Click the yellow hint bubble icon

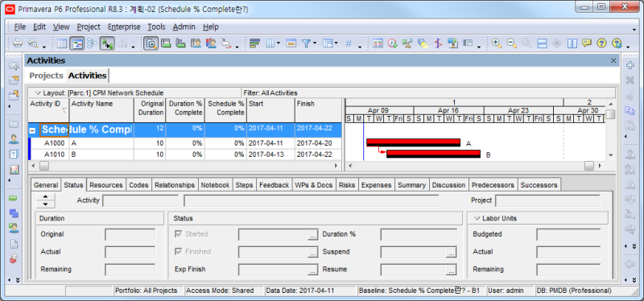pyautogui.click(x=587, y=43)
